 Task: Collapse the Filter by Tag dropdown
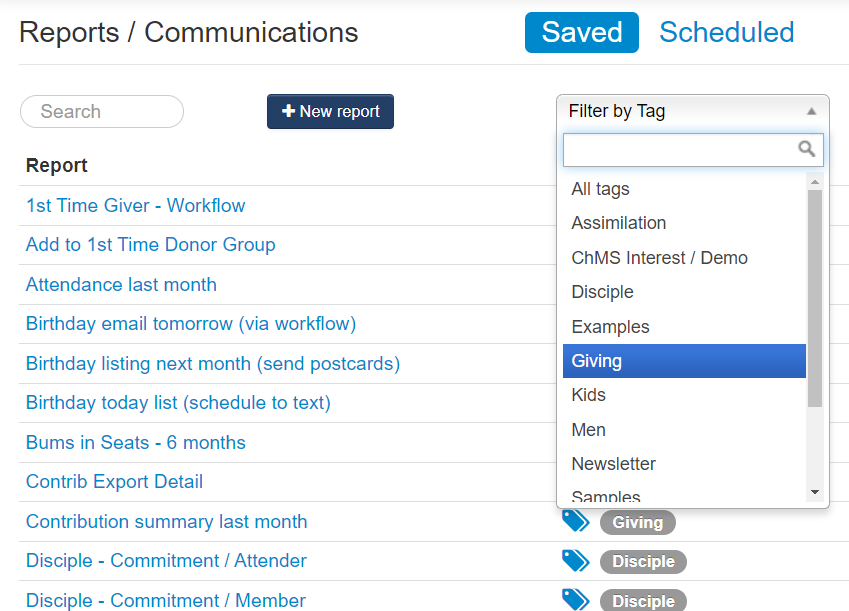(x=814, y=110)
